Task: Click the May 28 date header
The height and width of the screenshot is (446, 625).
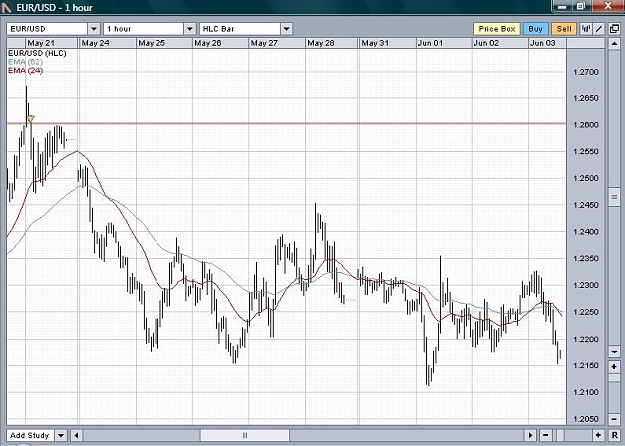Action: (x=332, y=43)
